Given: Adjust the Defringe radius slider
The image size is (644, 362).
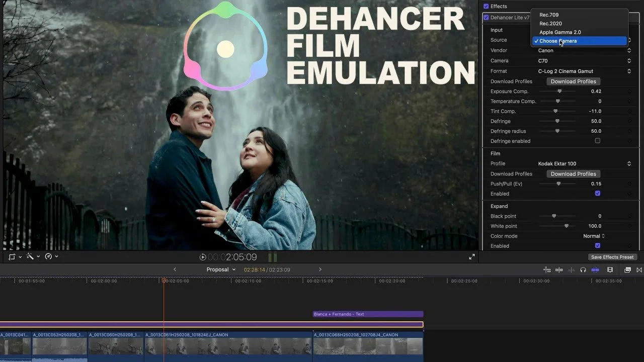Looking at the screenshot, I should (557, 131).
